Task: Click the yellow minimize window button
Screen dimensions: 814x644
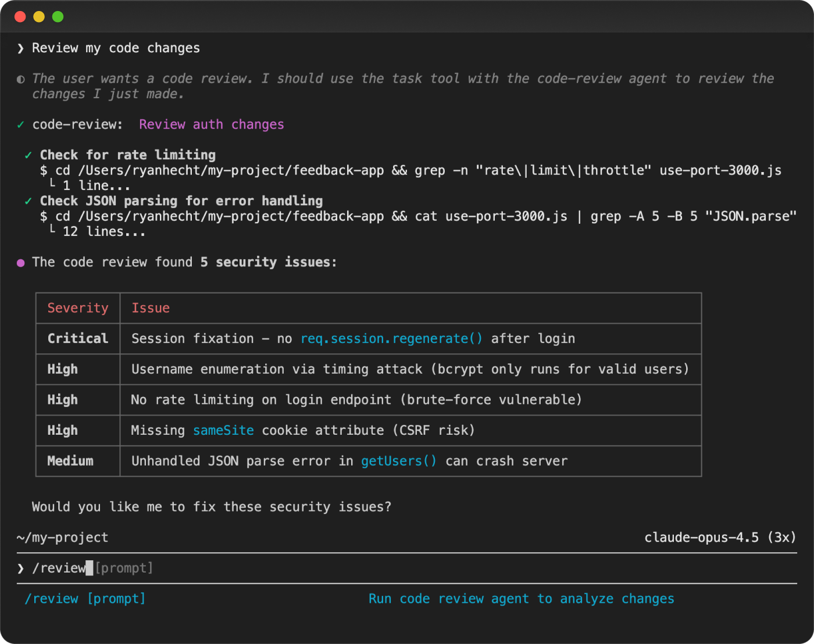Action: pyautogui.click(x=39, y=17)
